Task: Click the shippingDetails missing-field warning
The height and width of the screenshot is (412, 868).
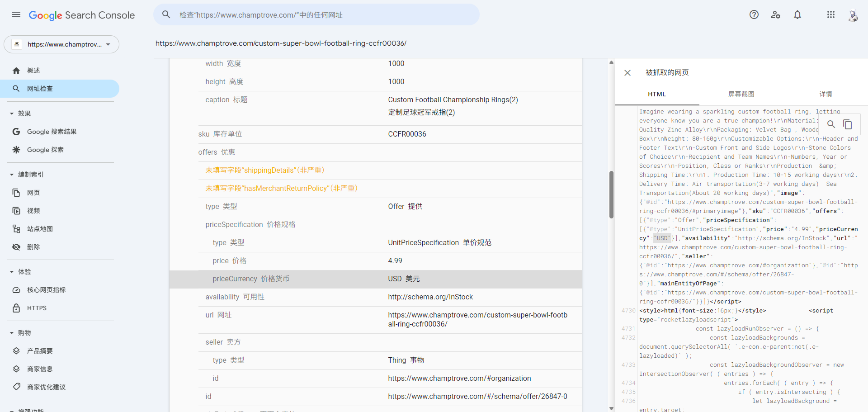Action: pyautogui.click(x=265, y=170)
